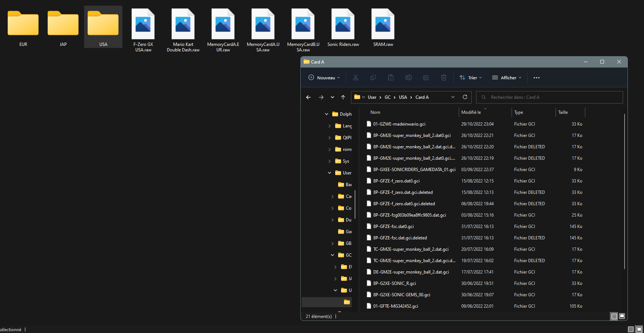Click the Copy icon in Card A toolbar

[x=373, y=77]
